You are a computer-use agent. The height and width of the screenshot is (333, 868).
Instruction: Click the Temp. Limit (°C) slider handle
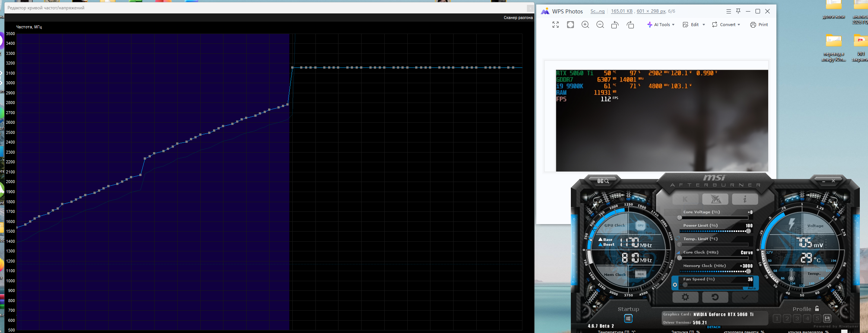click(x=680, y=245)
